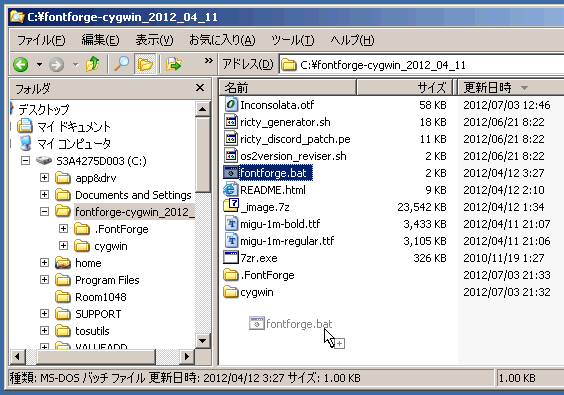Select the S3A4275D003 (C:) drive icon
Screen dimensions: 564x395
(44, 160)
